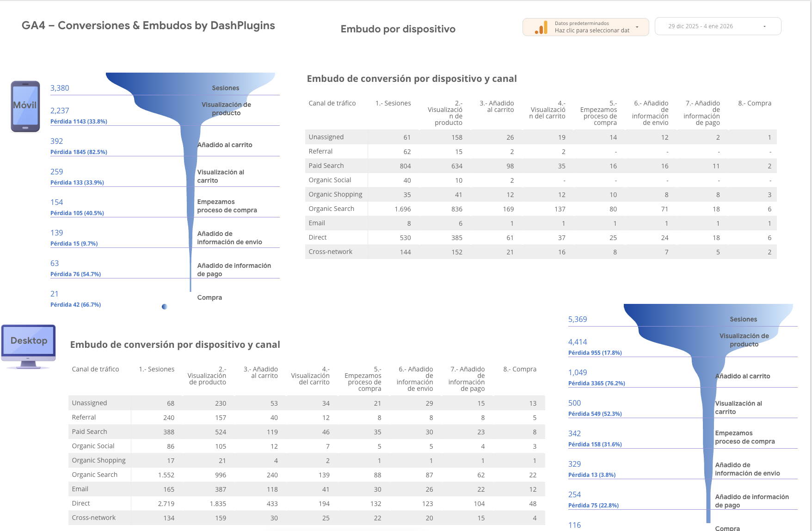This screenshot has height=531, width=812.
Task: Click mobile Pérdida 1845 (82.5%) label
Action: 79,152
